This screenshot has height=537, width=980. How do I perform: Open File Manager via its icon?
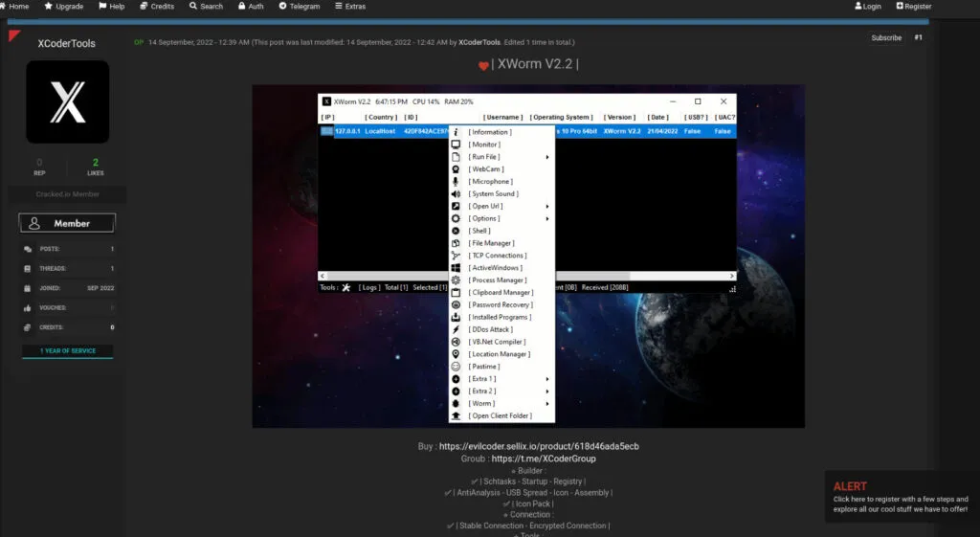[x=456, y=243]
